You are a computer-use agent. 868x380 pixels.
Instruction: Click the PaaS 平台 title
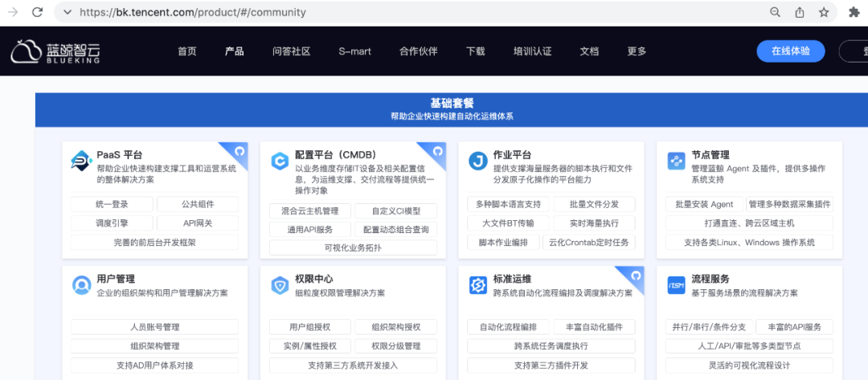pos(120,154)
